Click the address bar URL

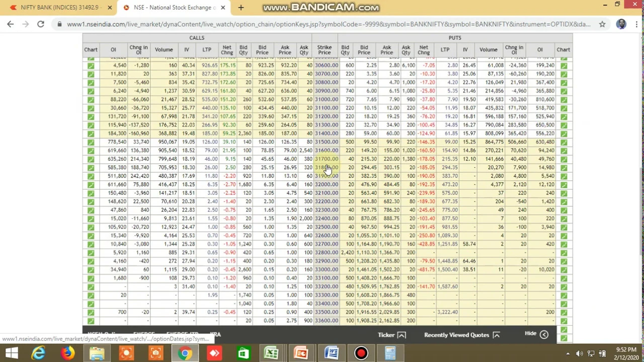(329, 24)
